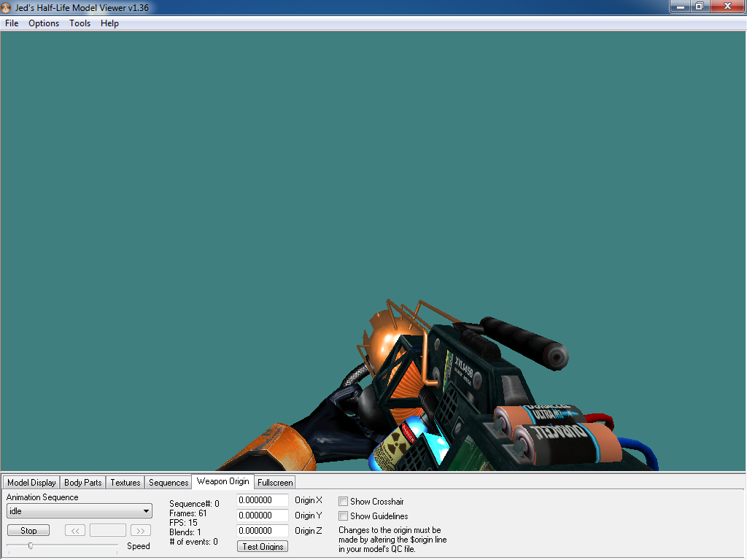Step to previous frame with << button
This screenshot has height=560, width=747.
[x=75, y=531]
